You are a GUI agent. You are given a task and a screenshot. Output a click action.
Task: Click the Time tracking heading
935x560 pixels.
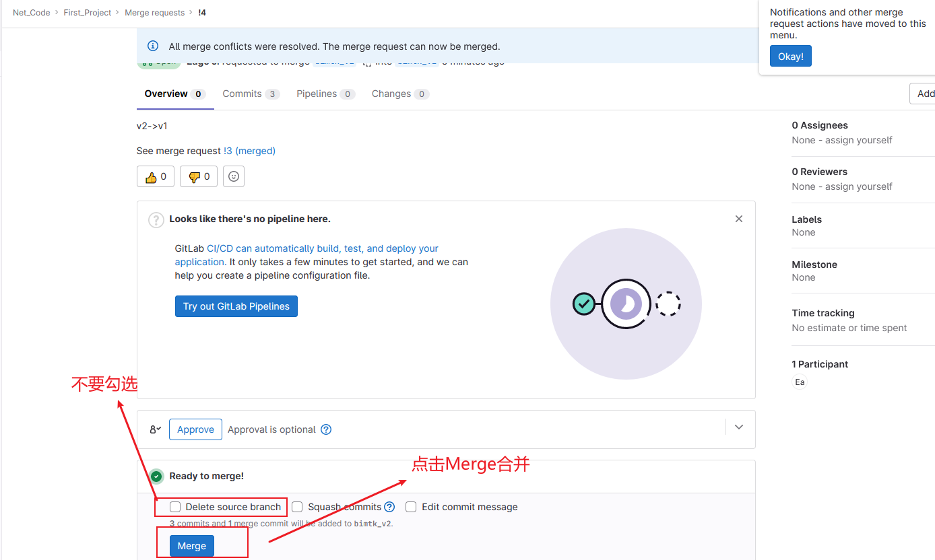click(823, 313)
